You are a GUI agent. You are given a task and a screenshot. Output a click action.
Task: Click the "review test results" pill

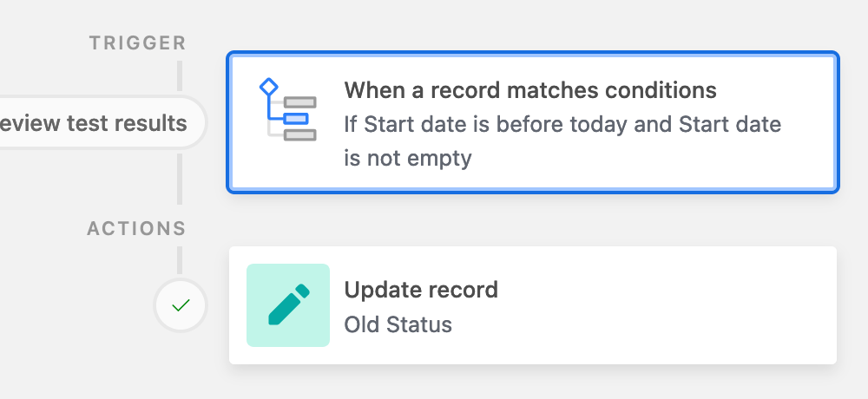point(95,123)
